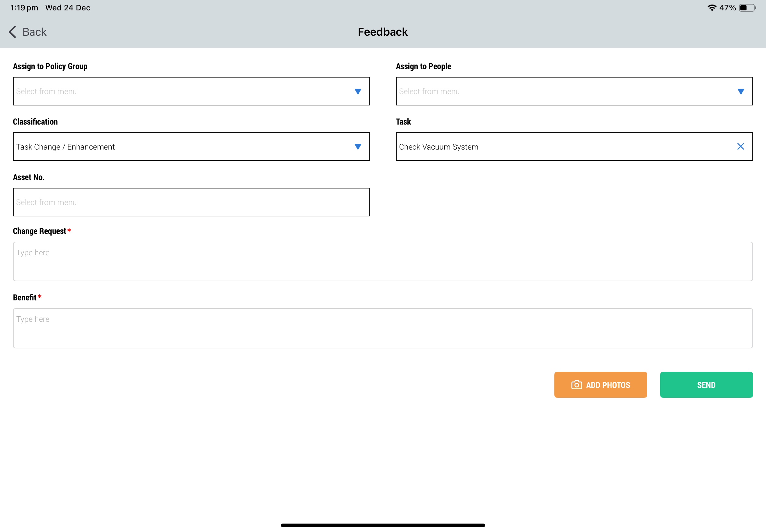Open Assign to People dropdown arrow
Viewport: 766px width, 532px height.
[x=740, y=92]
